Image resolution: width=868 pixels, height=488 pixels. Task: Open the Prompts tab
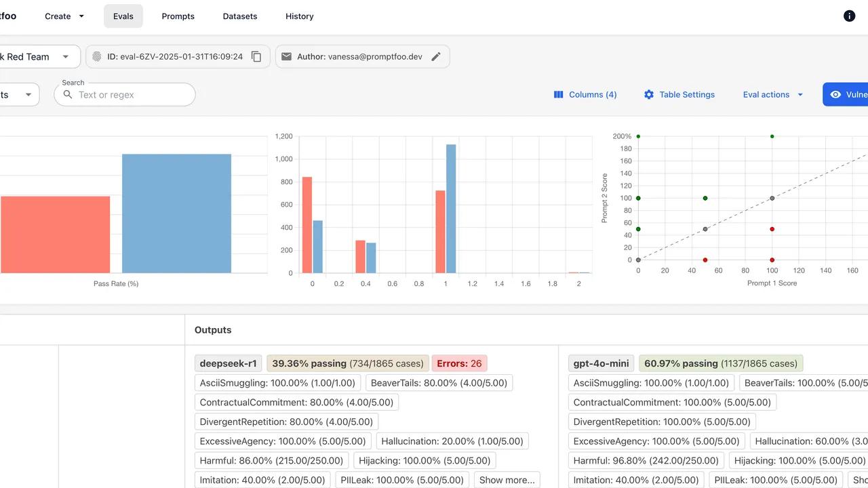(178, 16)
